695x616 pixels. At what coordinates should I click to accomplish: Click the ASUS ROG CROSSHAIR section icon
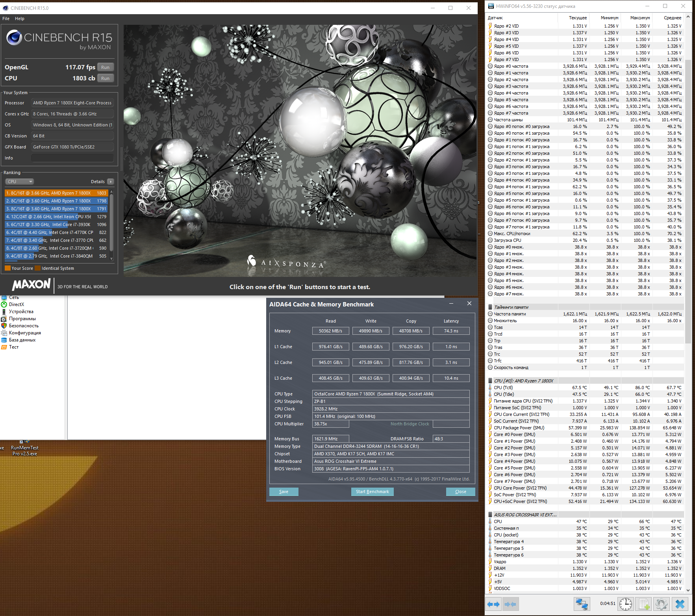click(490, 515)
